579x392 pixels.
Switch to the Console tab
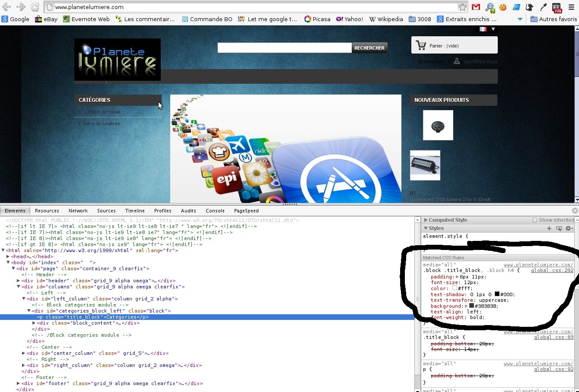(215, 211)
